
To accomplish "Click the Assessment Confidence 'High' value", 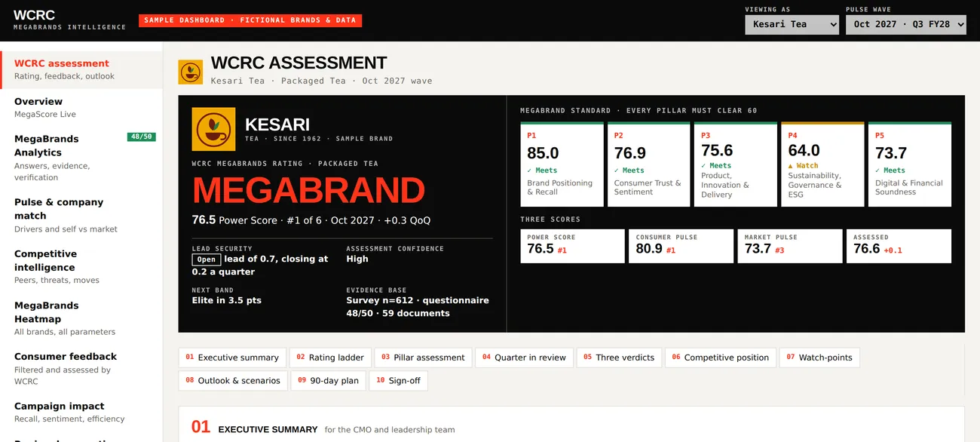I will pos(357,259).
